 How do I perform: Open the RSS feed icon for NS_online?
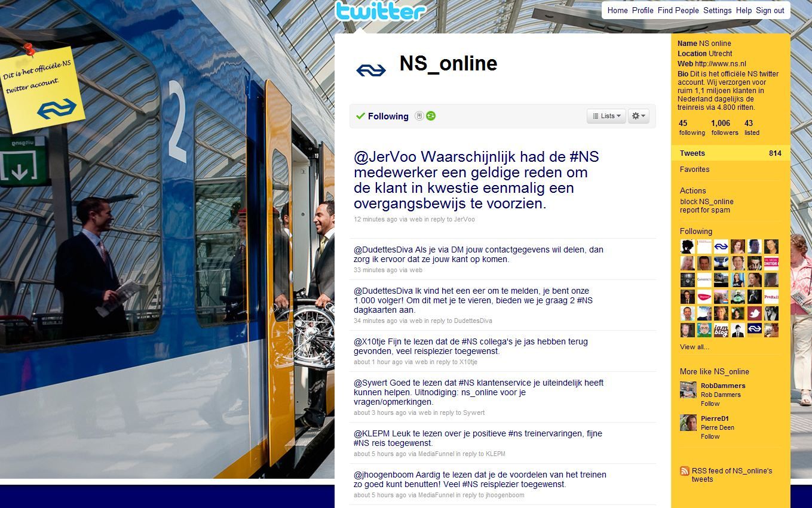point(685,471)
